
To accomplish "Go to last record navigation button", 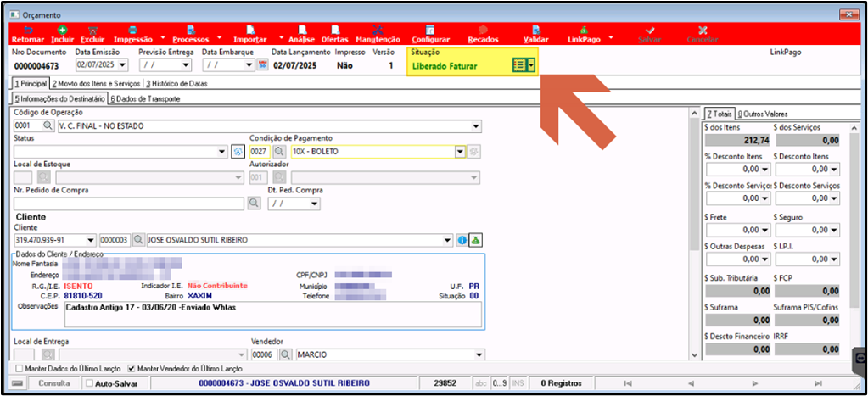I will (x=818, y=383).
